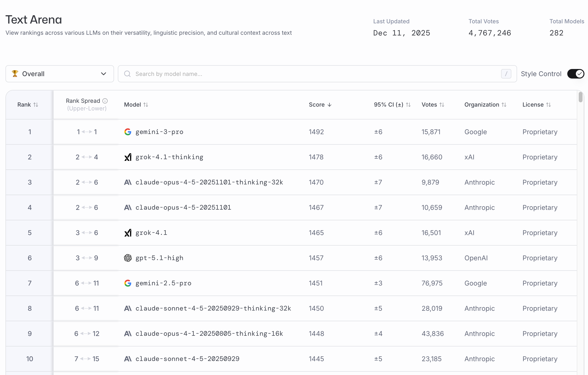588x375 pixels.
Task: Click the 95% CI column sort icon
Action: (408, 105)
